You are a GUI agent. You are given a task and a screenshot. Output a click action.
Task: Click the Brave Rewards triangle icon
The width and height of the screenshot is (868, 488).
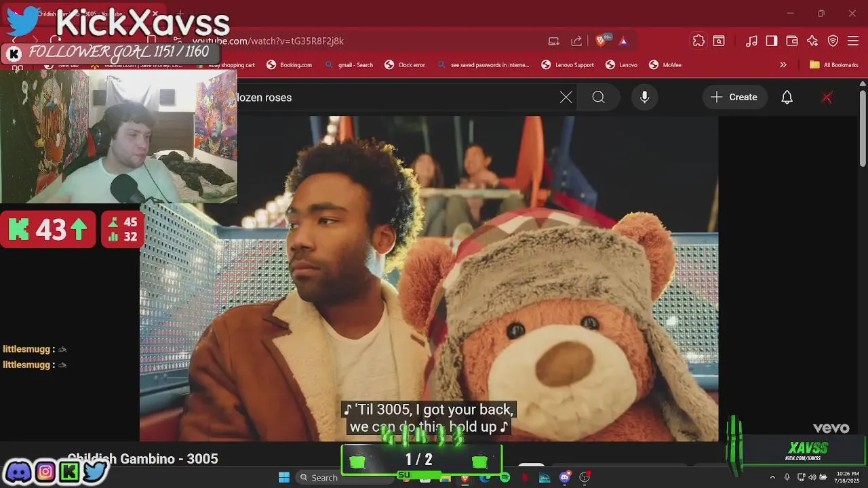coord(623,41)
